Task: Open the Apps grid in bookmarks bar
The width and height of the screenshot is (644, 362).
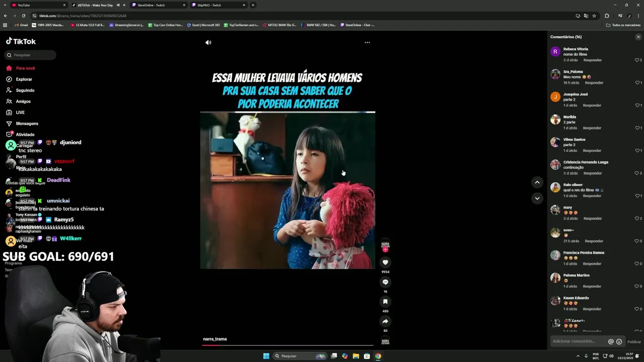Action: (x=5, y=25)
